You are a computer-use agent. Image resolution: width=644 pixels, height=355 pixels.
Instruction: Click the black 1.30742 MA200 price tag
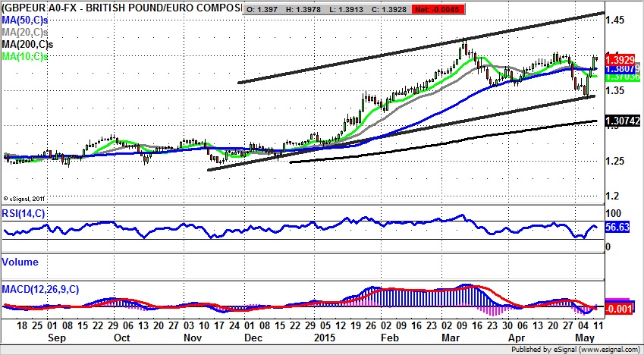[620, 121]
